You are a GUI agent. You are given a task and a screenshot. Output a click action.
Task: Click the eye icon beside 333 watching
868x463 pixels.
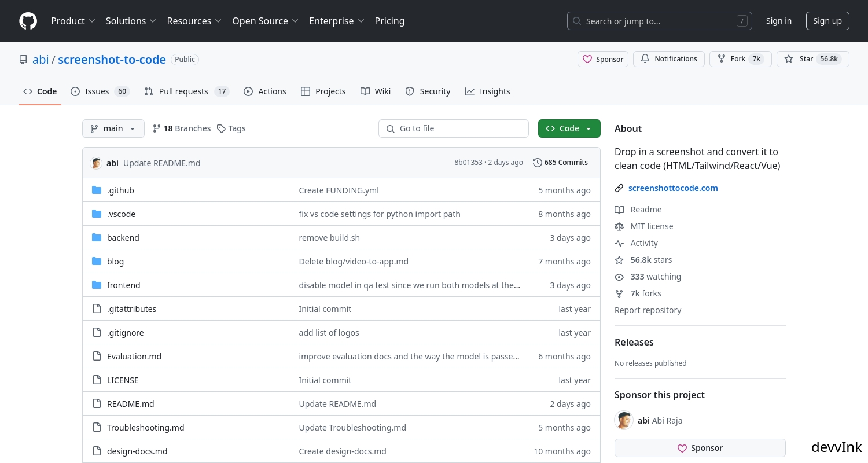pos(619,277)
